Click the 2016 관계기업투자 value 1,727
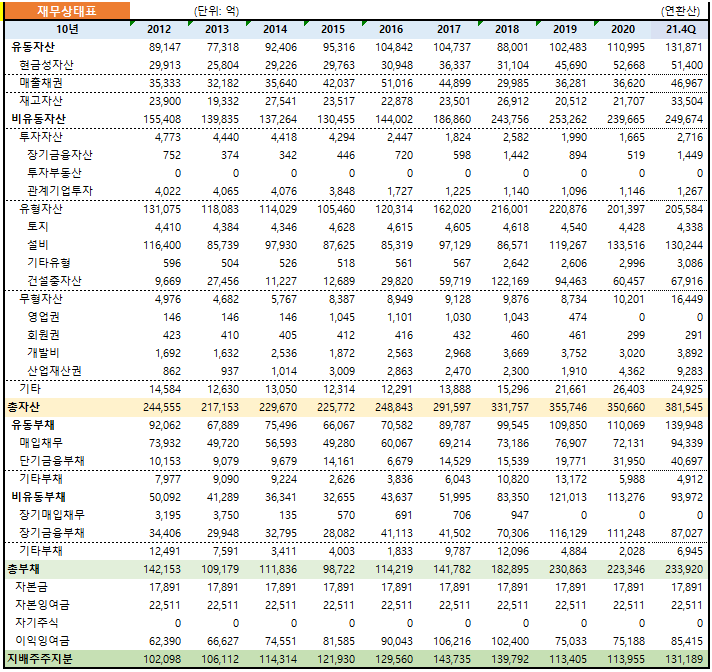 (x=400, y=191)
